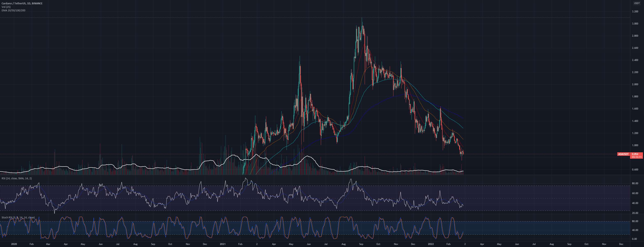Click the 3.000 price axis label
This screenshot has height=247, width=644.
635,24
